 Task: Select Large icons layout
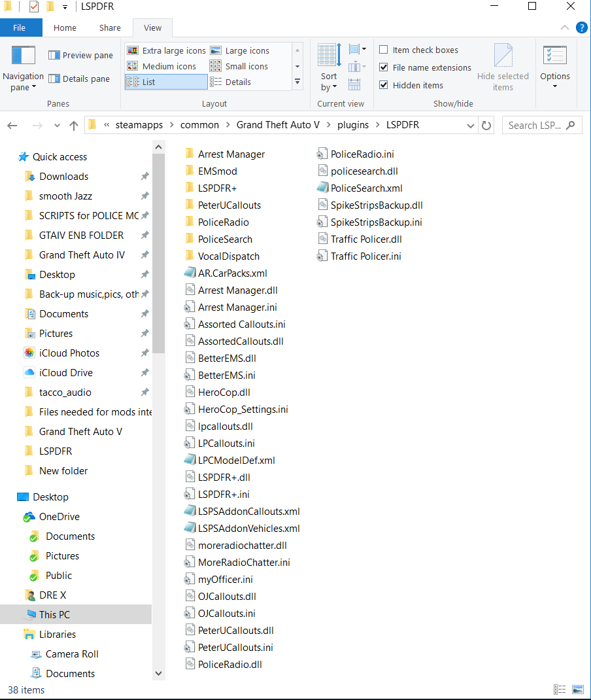[240, 51]
